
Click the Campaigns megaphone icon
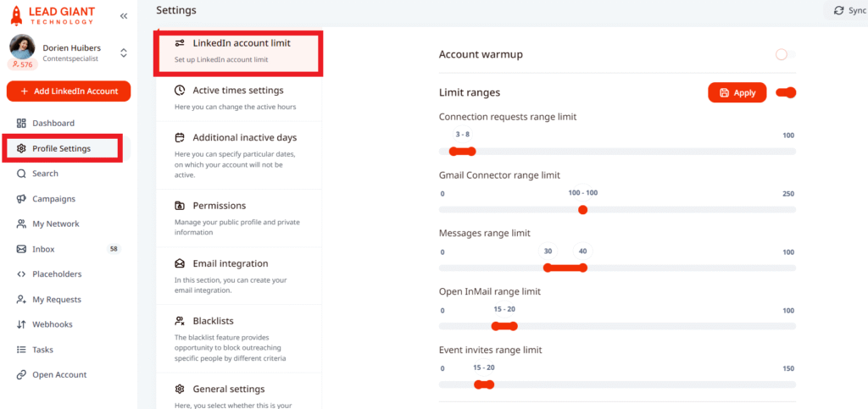point(21,199)
